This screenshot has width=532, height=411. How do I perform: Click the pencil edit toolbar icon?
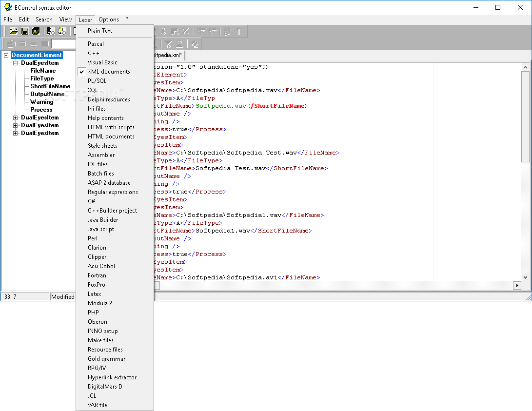click(195, 44)
